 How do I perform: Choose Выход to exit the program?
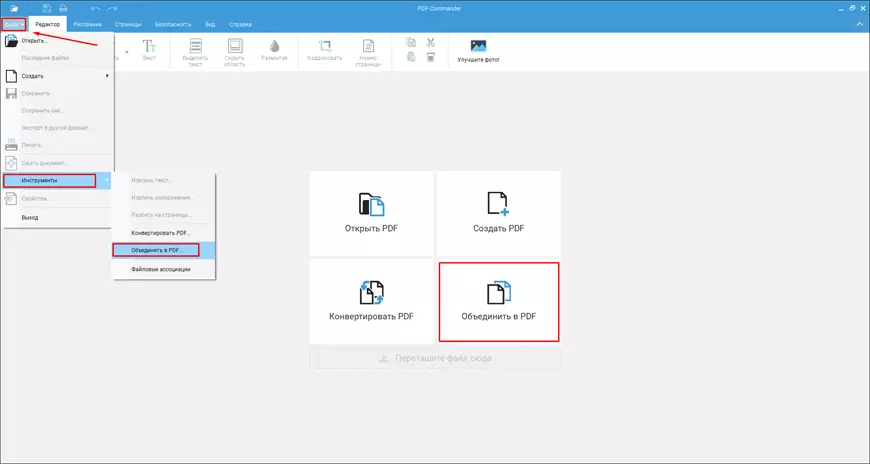pyautogui.click(x=58, y=218)
